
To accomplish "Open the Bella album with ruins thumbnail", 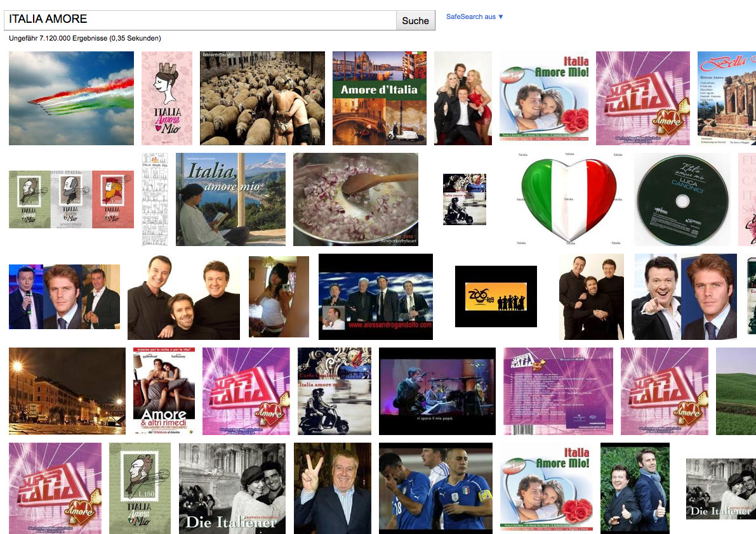I will (727, 98).
